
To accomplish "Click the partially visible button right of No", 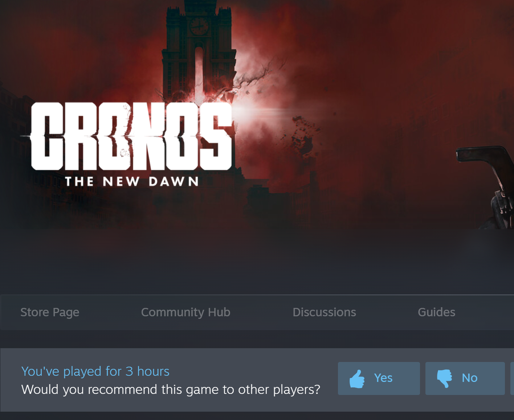I will [512, 378].
